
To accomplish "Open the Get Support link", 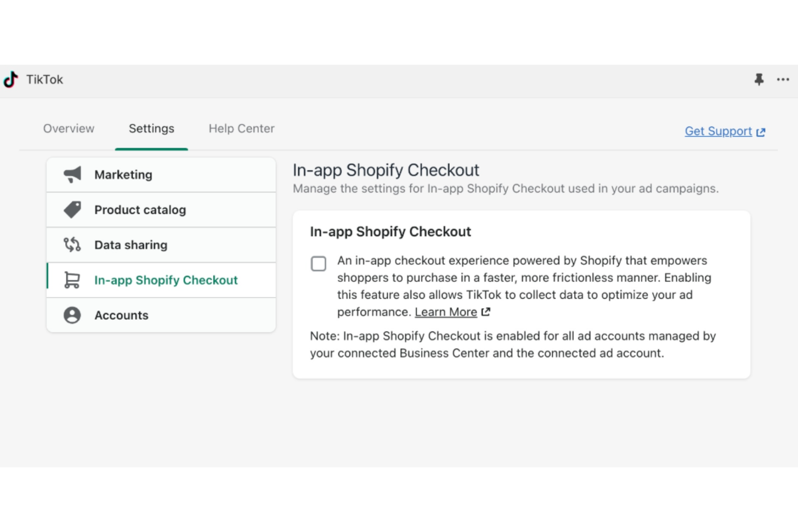I will click(718, 132).
